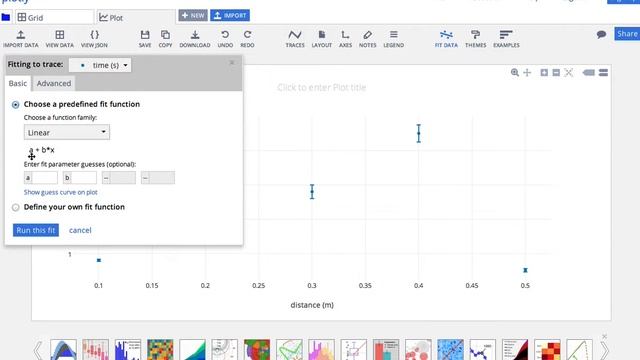The height and width of the screenshot is (360, 640).
Task: Open the Fit Data panel
Action: [446, 39]
